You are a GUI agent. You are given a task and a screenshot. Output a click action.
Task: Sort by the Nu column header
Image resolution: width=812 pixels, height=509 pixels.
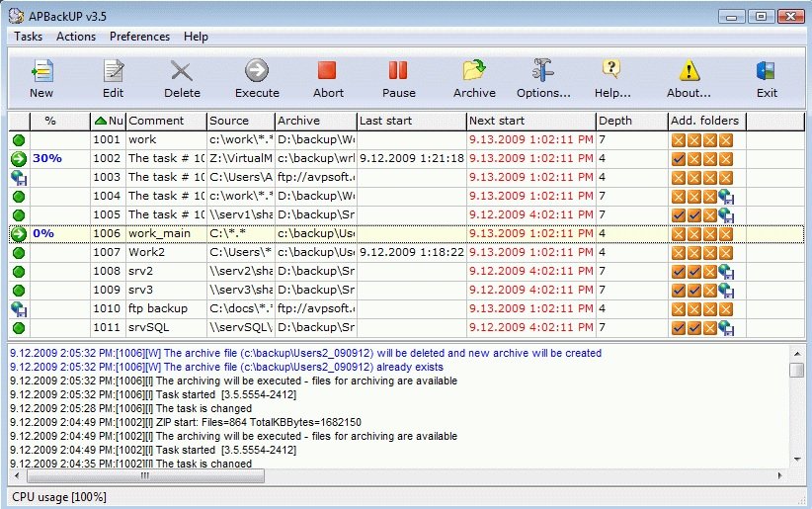[109, 121]
